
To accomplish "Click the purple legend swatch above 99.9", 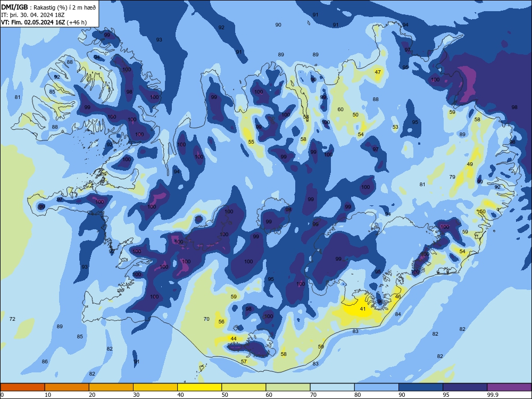I will click(x=510, y=387).
